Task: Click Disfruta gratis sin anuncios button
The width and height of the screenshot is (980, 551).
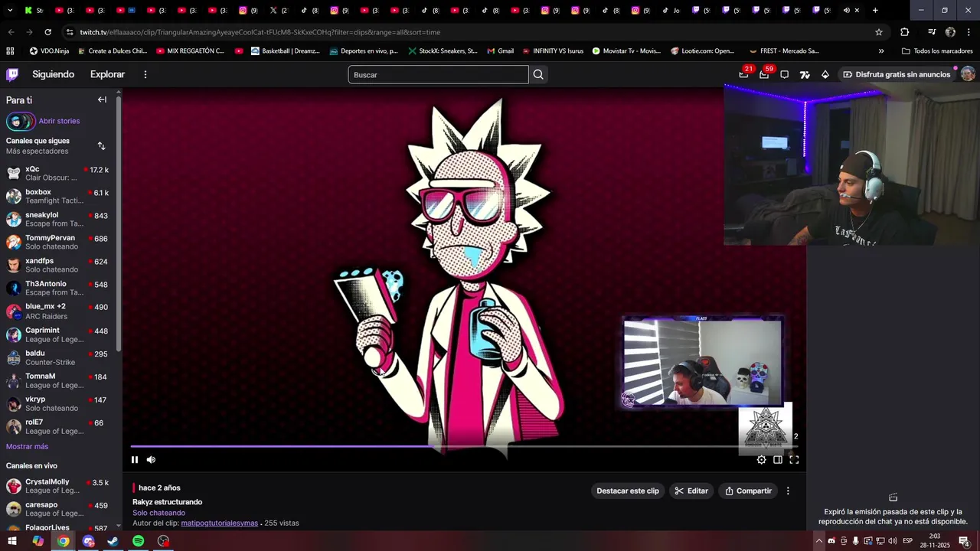Action: 896,74
